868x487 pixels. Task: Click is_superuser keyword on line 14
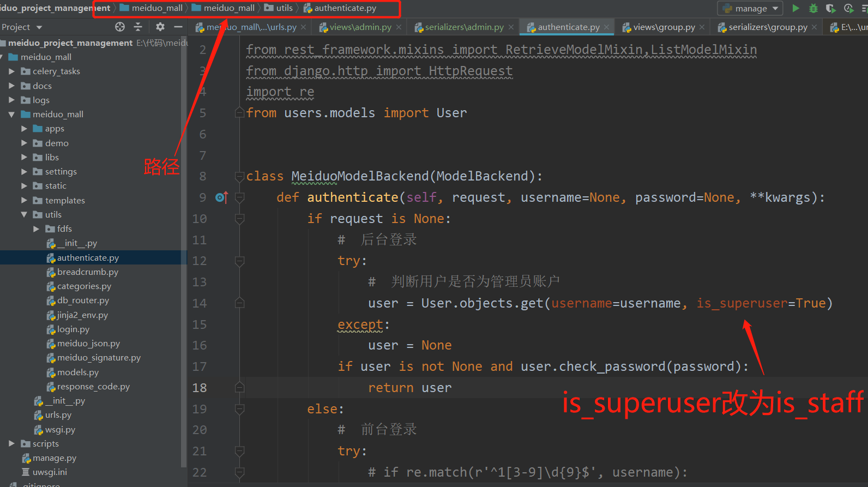point(742,303)
